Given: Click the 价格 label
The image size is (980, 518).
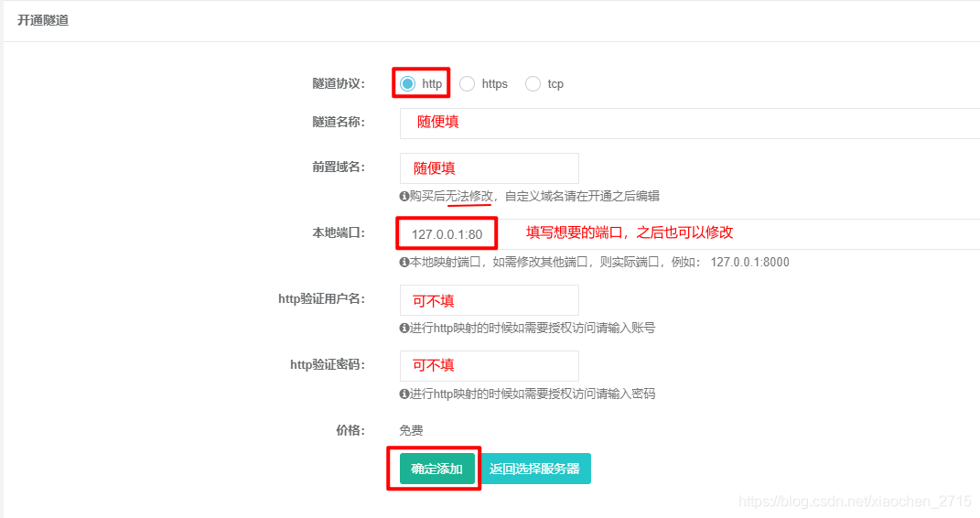Looking at the screenshot, I should [350, 430].
